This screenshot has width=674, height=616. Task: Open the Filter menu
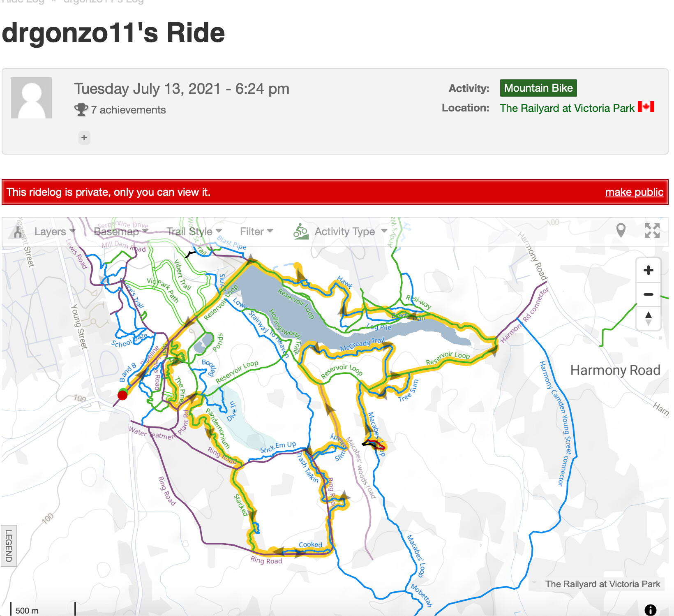[x=256, y=232]
